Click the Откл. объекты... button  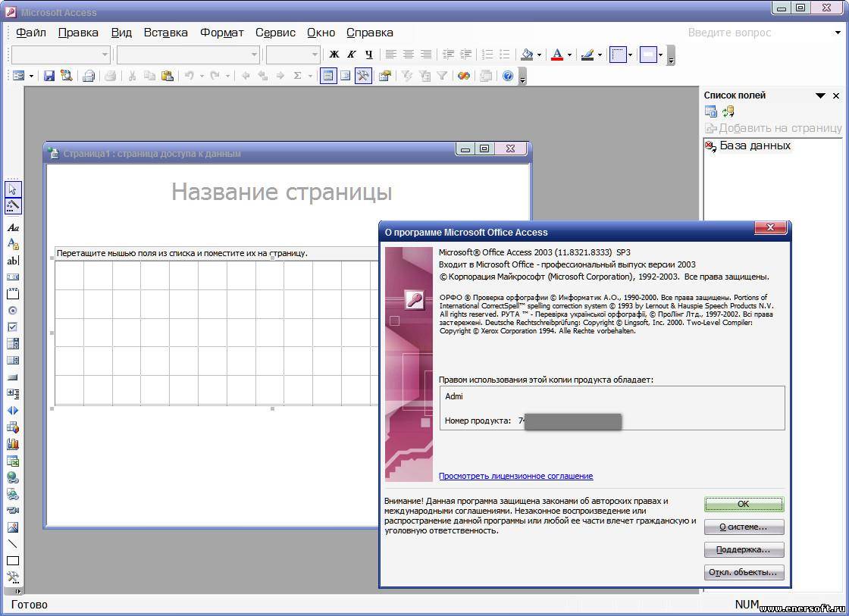(744, 572)
